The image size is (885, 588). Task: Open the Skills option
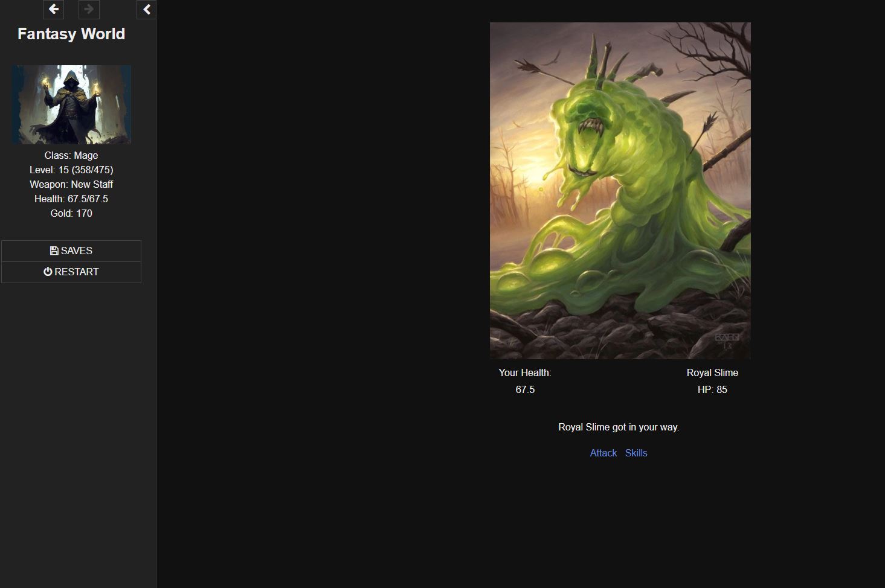tap(636, 453)
